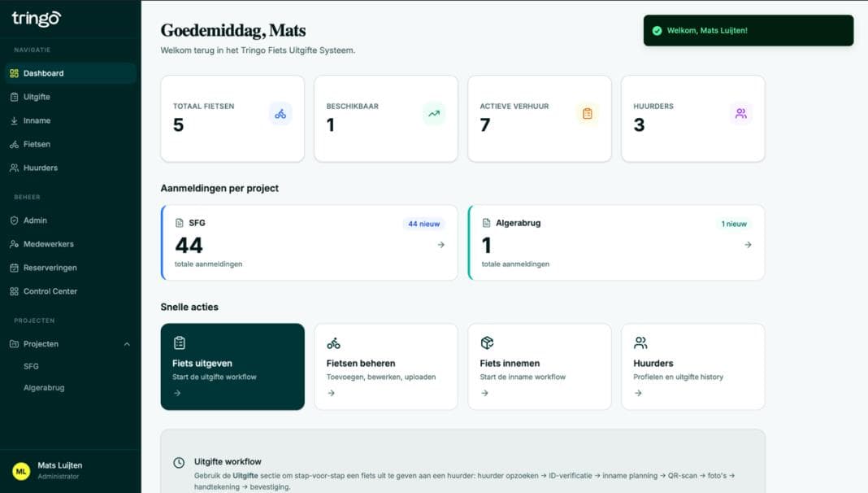
Task: Open the Huurders quick action card
Action: [693, 367]
